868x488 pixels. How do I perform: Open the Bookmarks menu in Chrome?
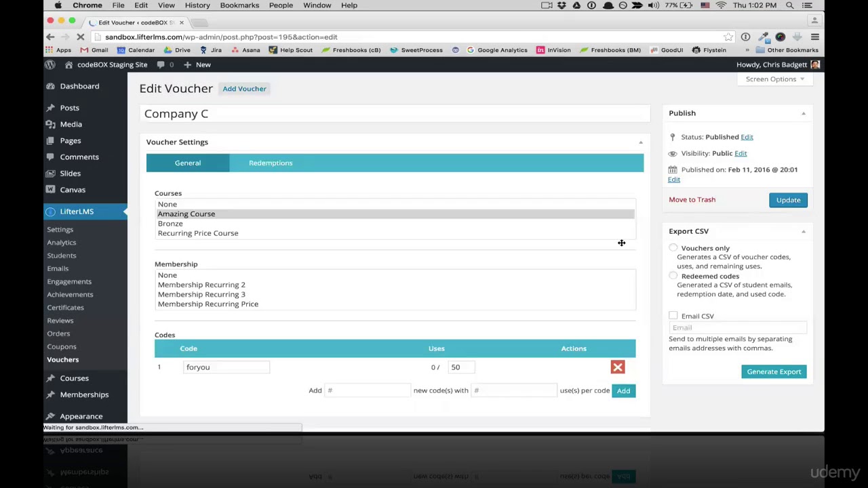coord(239,5)
